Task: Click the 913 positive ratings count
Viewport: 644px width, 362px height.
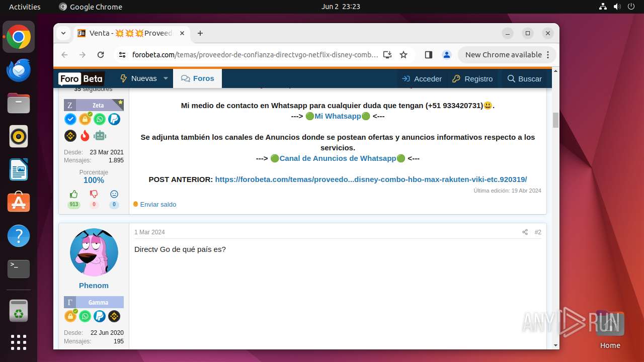Action: pos(74,205)
